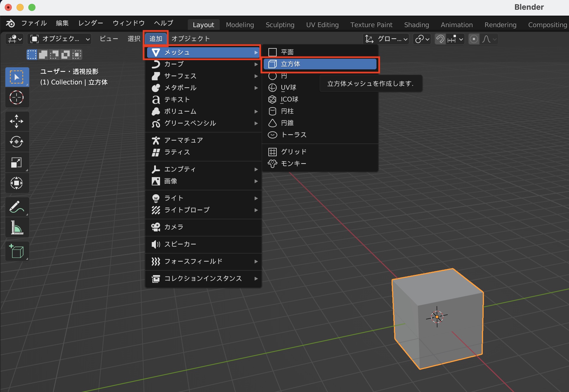Open the pivot point dropdown

[x=422, y=39]
